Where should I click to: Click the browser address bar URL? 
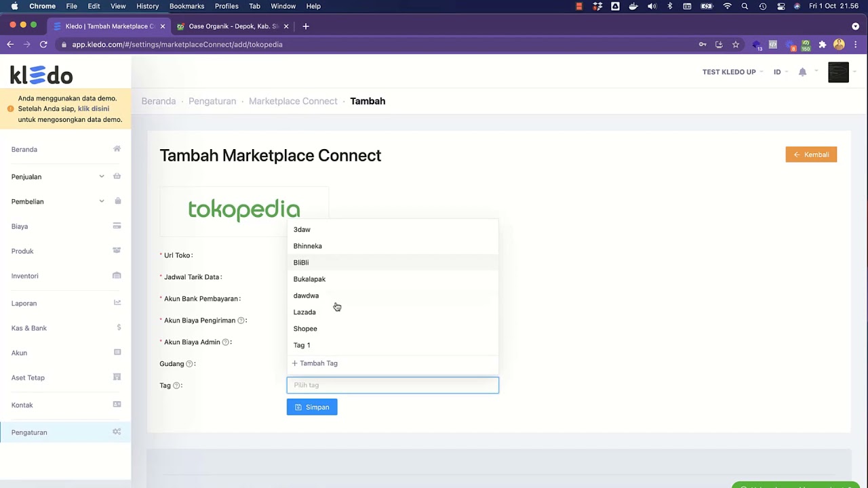click(177, 45)
